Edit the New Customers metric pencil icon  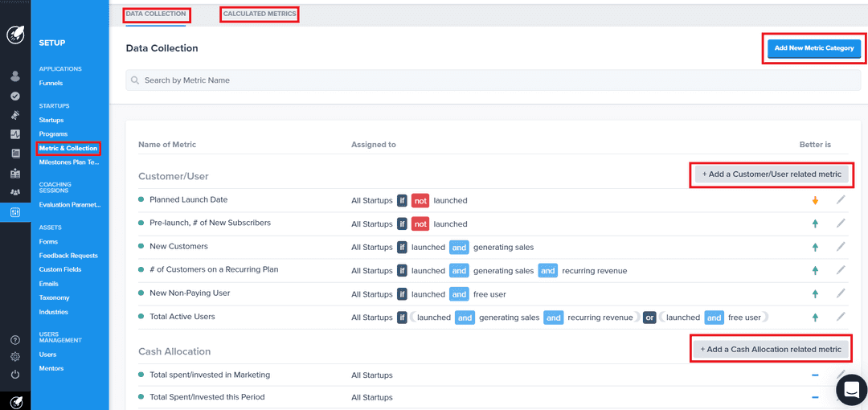point(841,247)
